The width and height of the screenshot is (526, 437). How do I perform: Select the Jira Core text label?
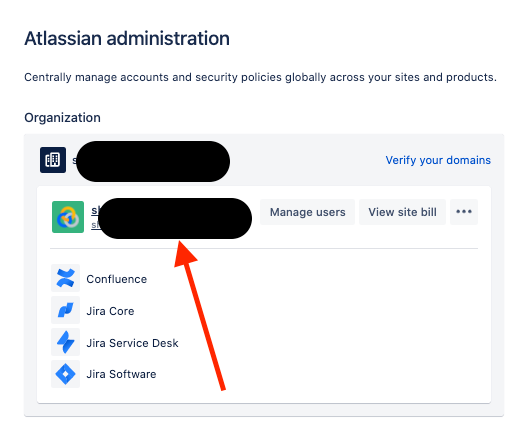coord(110,311)
